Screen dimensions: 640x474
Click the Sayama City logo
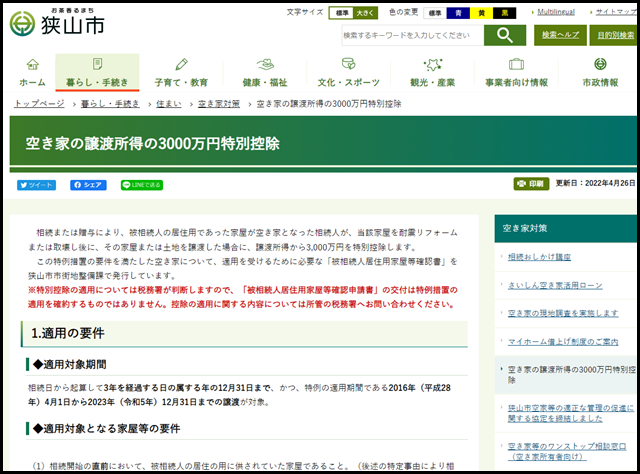[x=57, y=22]
